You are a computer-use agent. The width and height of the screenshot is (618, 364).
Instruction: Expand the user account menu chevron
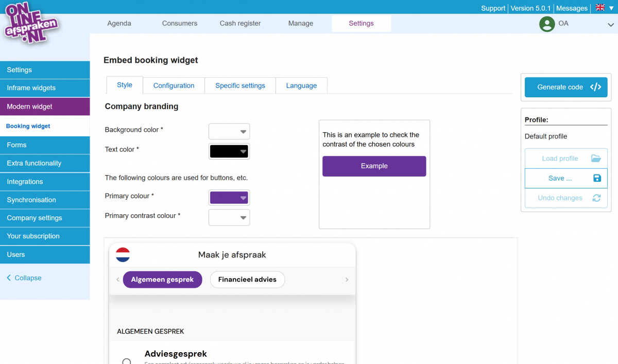point(610,24)
